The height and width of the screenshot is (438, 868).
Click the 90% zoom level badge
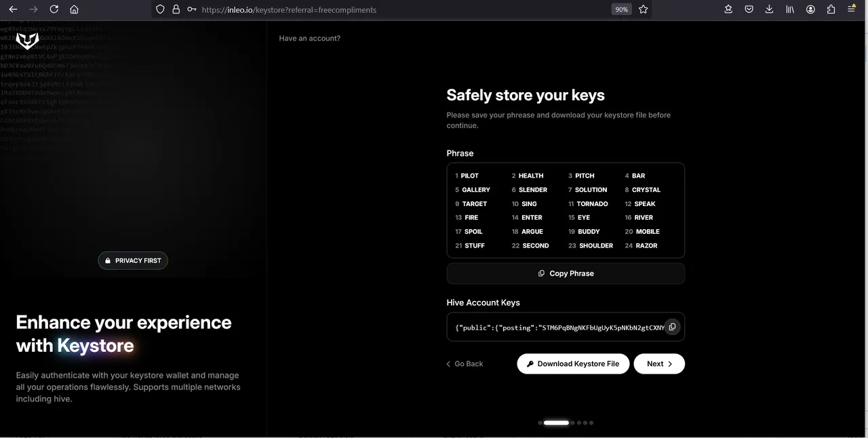point(621,9)
